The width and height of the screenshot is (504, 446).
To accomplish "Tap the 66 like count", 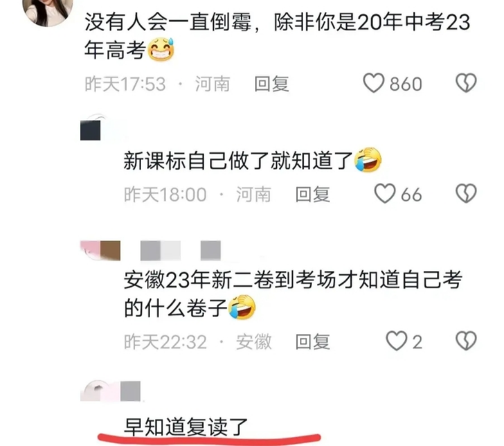I will tap(411, 194).
